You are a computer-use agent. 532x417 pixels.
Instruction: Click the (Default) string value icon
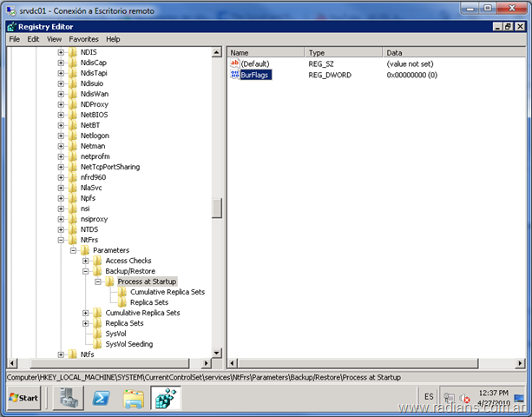(234, 64)
